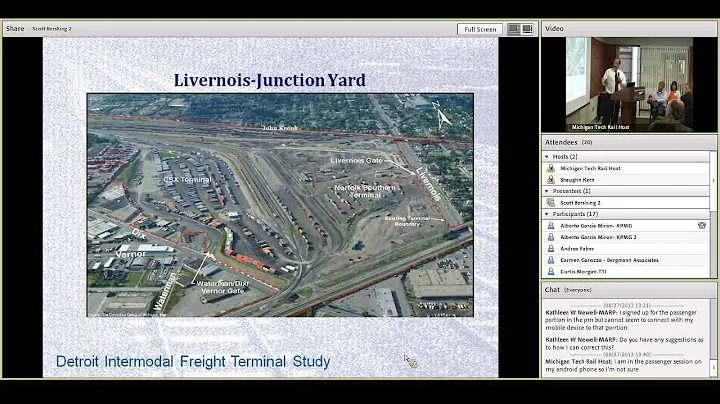Image resolution: width=720 pixels, height=404 pixels.
Task: Select the second layout view icon beside Full Screen
Action: 527,29
